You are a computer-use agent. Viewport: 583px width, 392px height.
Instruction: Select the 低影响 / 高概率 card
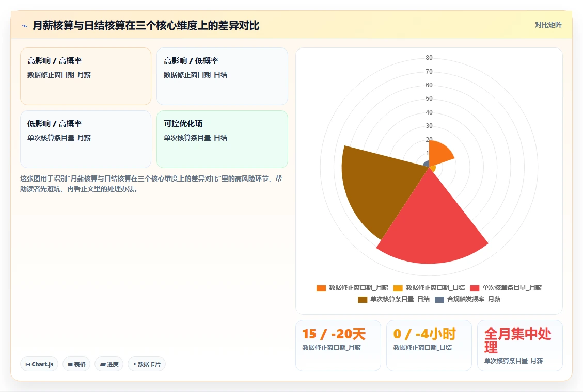[86, 139]
